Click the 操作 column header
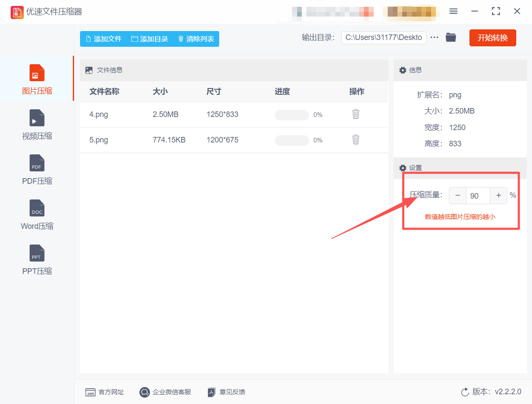This screenshot has width=532, height=404. click(x=357, y=91)
